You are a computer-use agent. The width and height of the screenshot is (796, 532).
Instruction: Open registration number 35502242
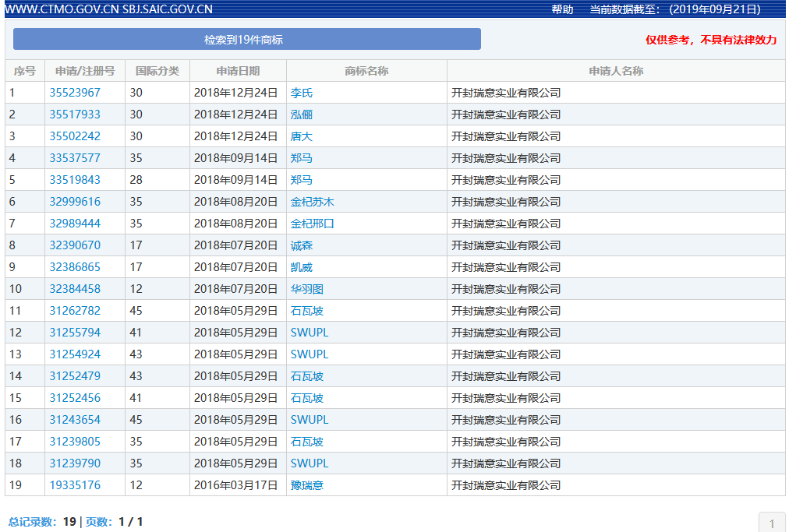(75, 136)
